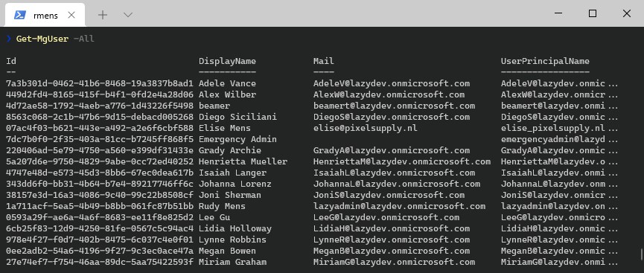The height and width of the screenshot is (273, 644).
Task: Close the terminal window
Action: [626, 13]
